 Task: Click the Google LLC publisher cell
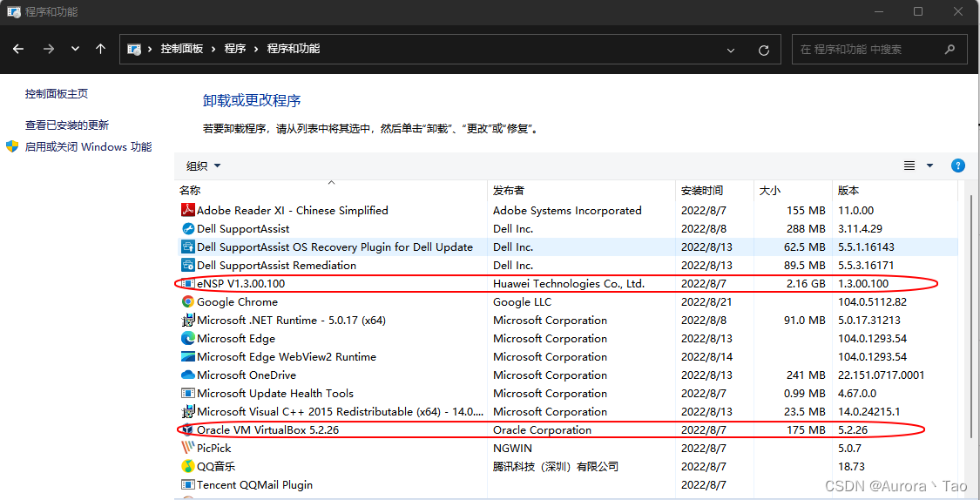[524, 302]
